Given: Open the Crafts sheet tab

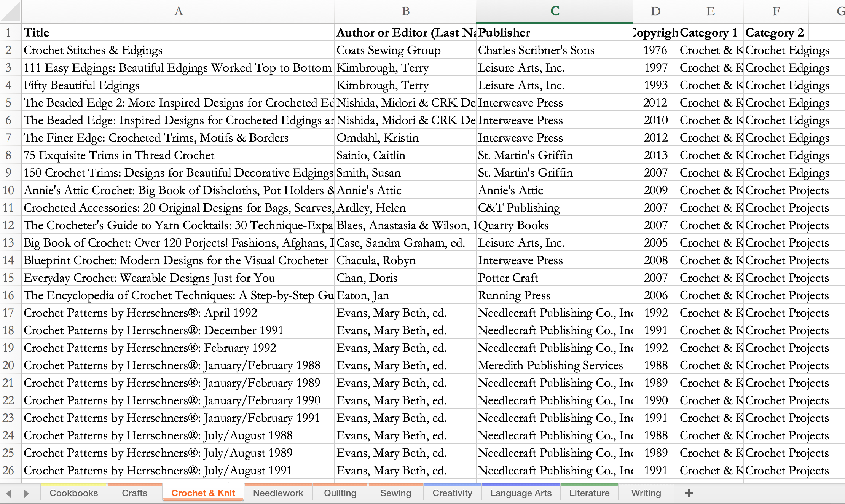Looking at the screenshot, I should (134, 493).
